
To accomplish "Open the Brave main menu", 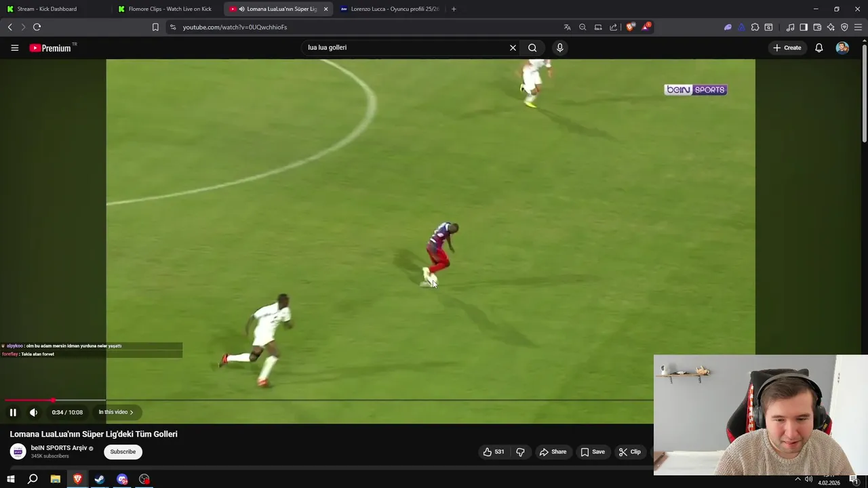I will click(858, 27).
